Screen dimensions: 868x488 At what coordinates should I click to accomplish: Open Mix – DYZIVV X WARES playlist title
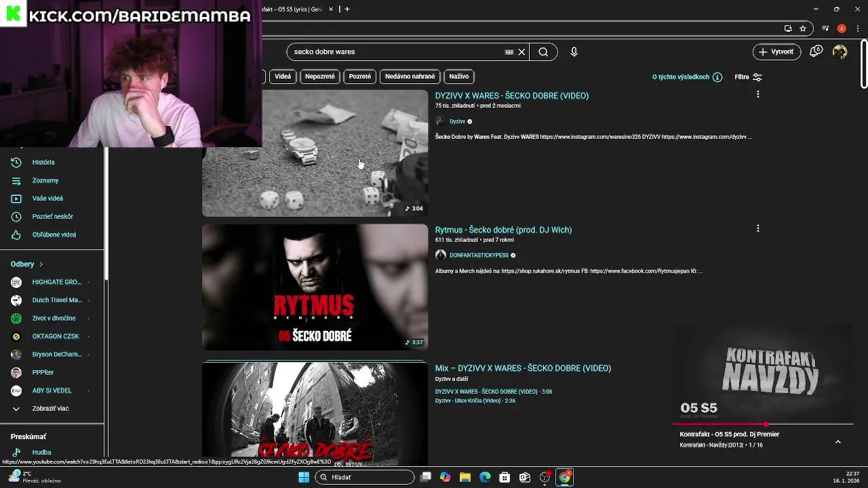point(523,368)
